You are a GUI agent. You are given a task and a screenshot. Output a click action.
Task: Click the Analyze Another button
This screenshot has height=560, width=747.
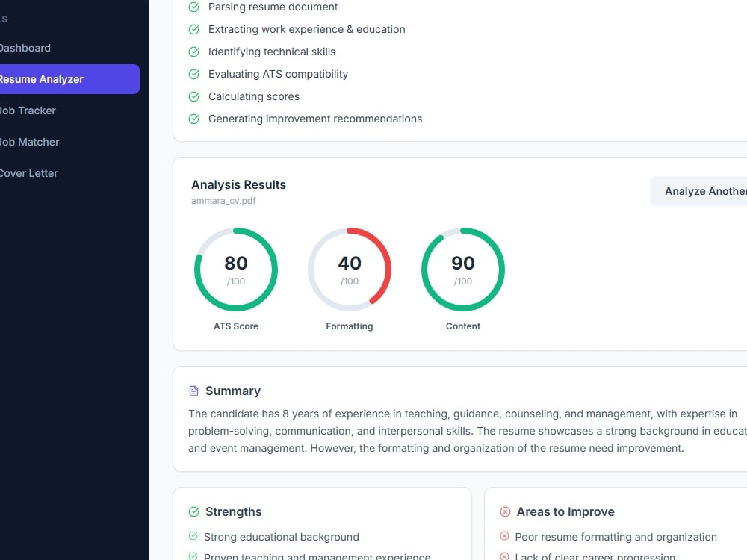[x=699, y=191]
